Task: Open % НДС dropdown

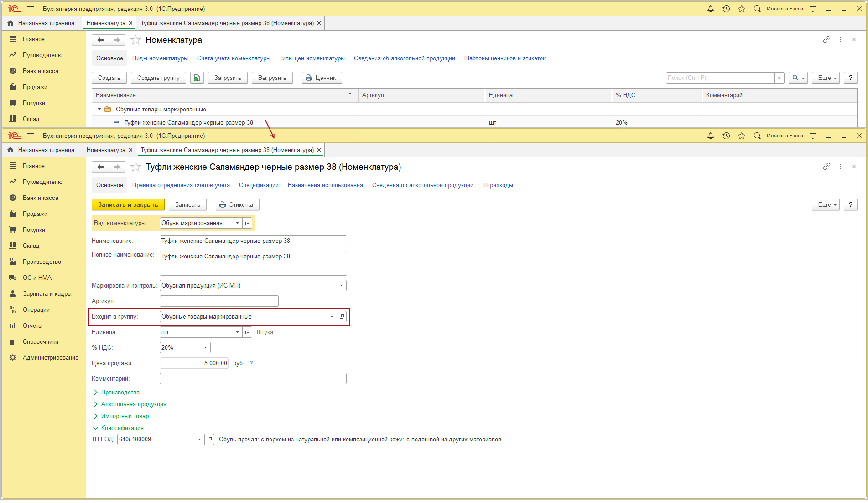Action: pos(205,347)
